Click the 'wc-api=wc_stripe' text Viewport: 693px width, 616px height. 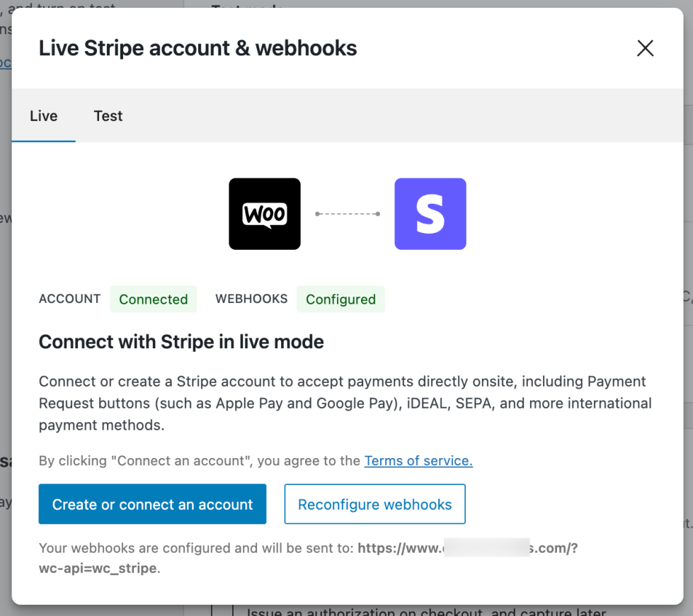pos(98,569)
